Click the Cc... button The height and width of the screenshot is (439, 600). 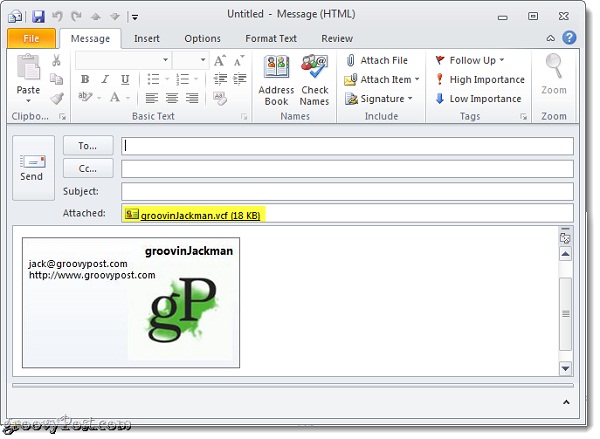click(x=88, y=168)
